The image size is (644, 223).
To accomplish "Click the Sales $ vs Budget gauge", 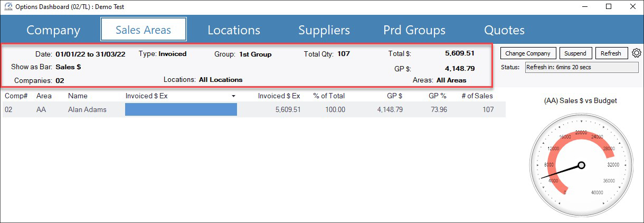I will pos(581,165).
